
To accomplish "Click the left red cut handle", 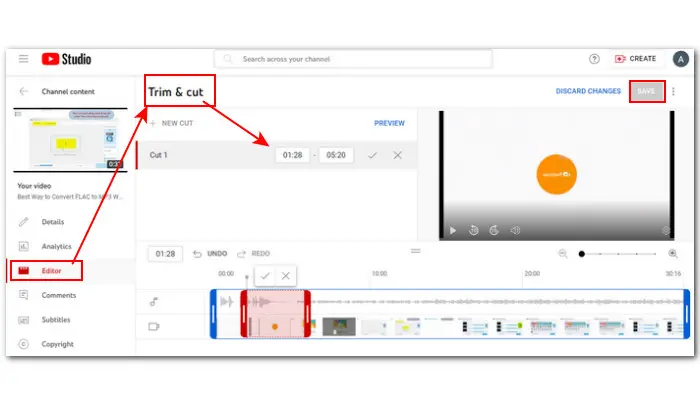I will tap(244, 314).
